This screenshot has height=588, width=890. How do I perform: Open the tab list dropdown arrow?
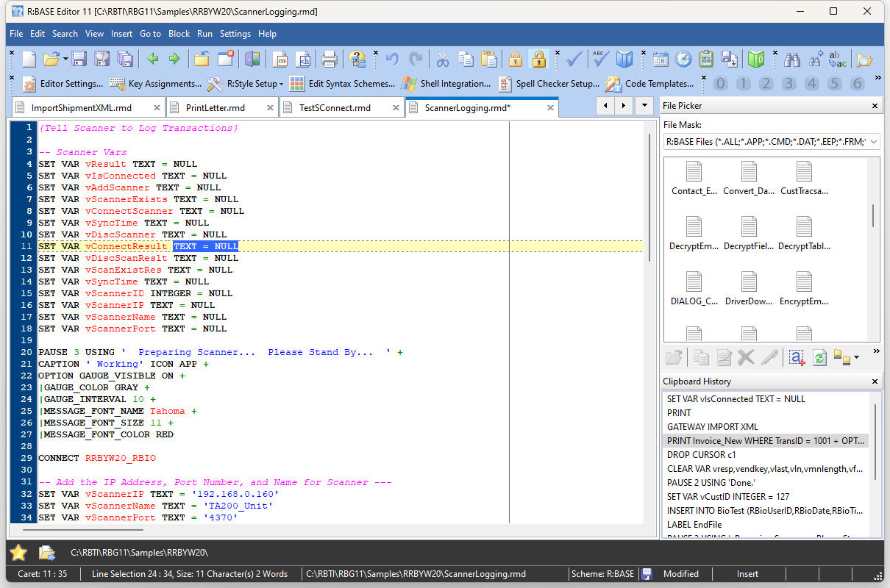coord(644,106)
